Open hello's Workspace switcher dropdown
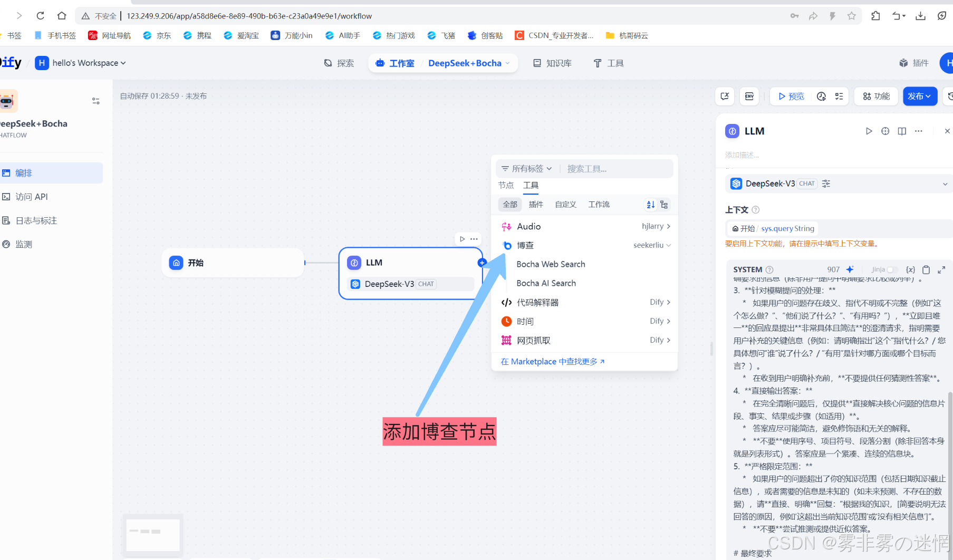953x560 pixels. [x=81, y=63]
